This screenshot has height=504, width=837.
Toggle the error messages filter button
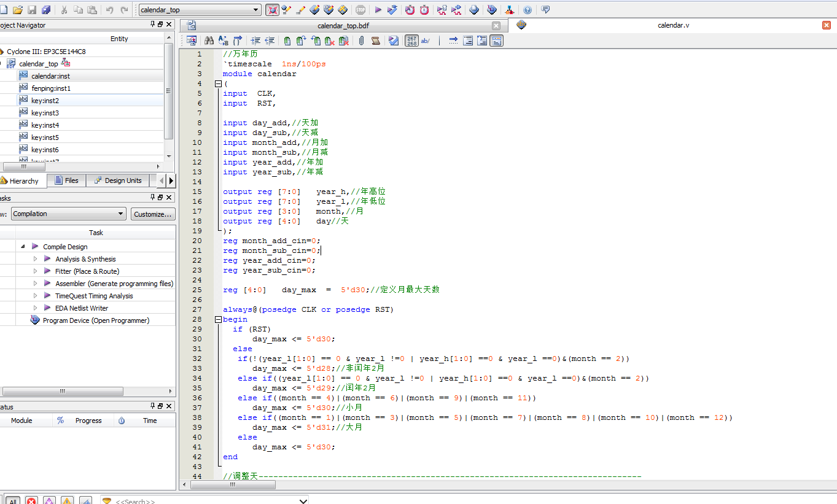pos(31,501)
